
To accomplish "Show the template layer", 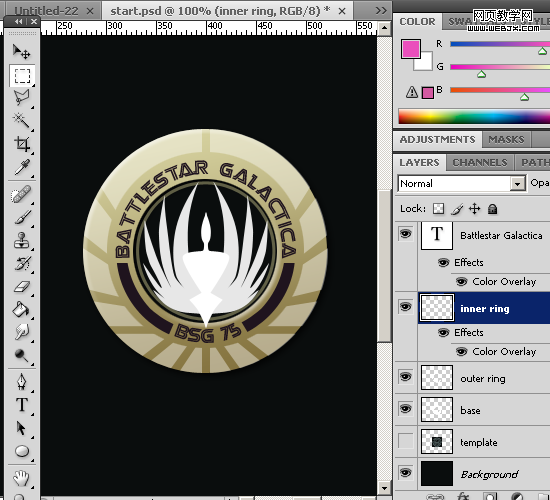I will [405, 441].
